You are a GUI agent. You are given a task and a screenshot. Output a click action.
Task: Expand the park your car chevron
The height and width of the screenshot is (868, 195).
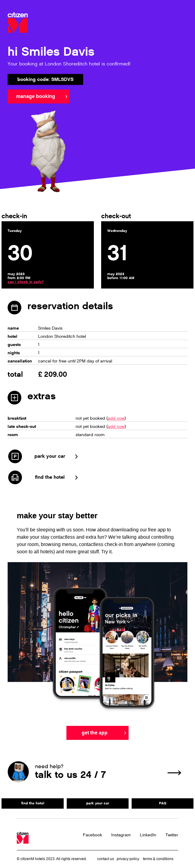(76, 456)
